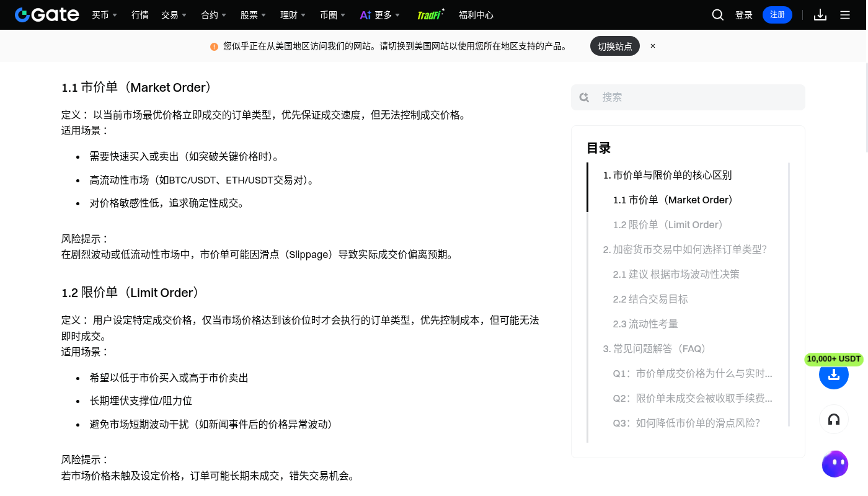Expand the 买币 dropdown menu

(x=104, y=15)
